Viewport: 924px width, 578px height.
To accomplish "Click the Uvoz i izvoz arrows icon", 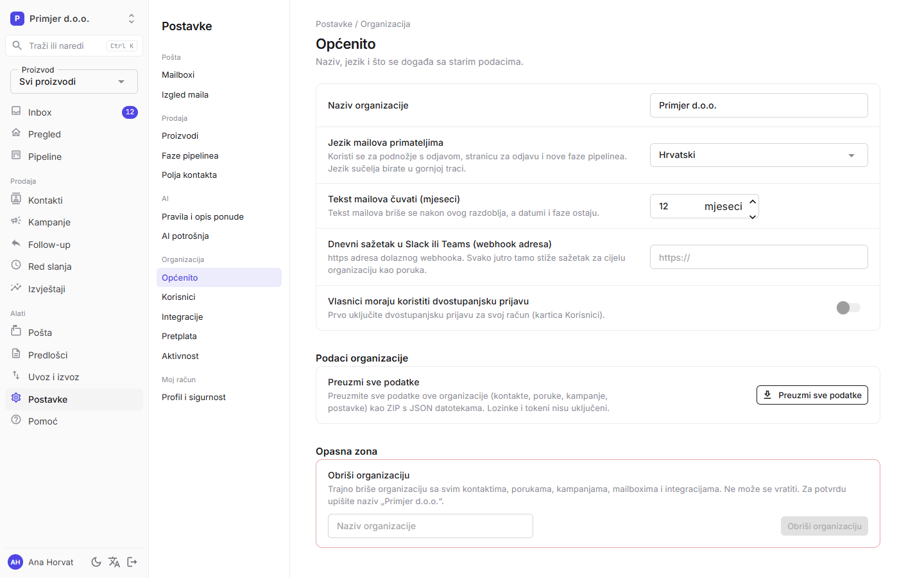I will point(16,376).
